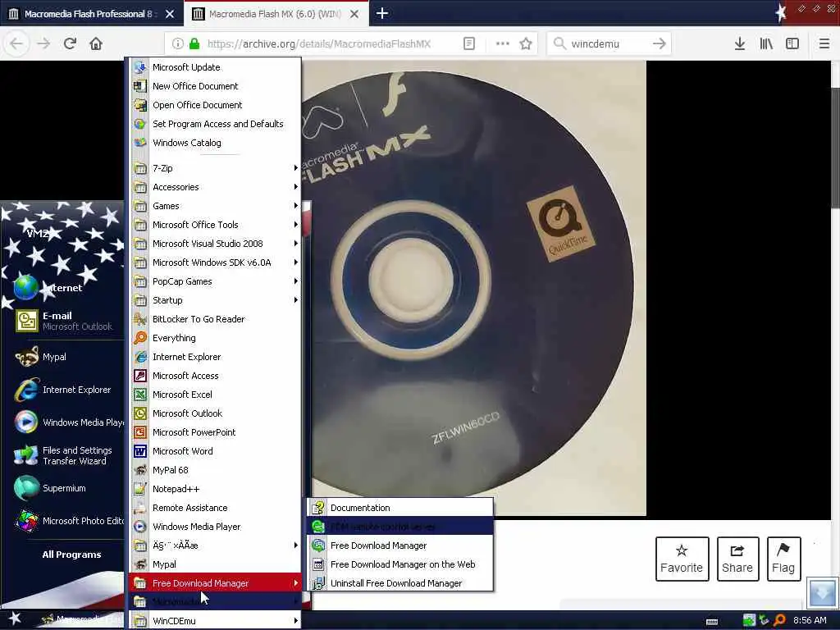Open Microsoft Update from the programs menu
The width and height of the screenshot is (840, 630).
click(214, 67)
